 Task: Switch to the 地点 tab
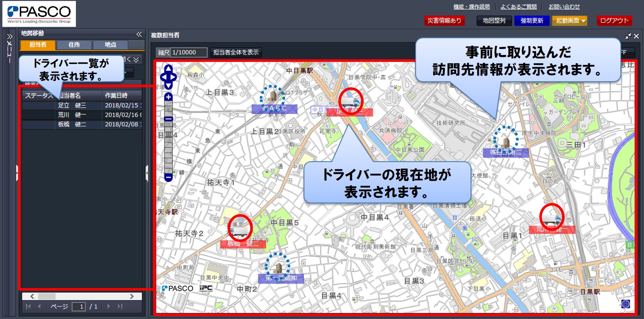tap(110, 45)
